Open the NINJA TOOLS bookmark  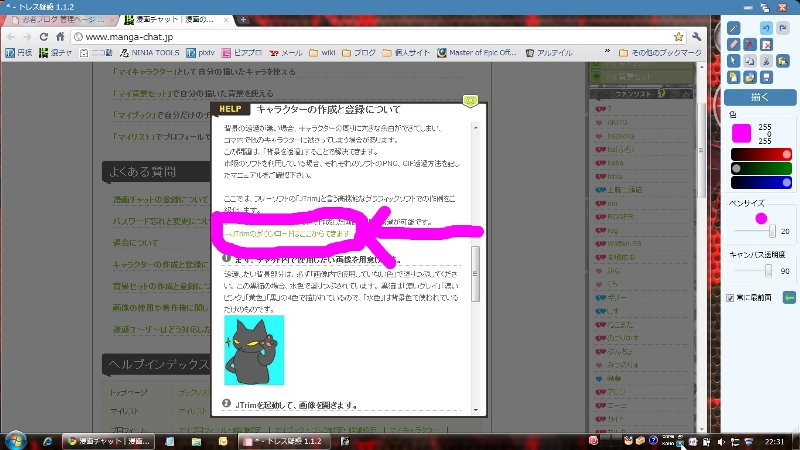point(149,53)
